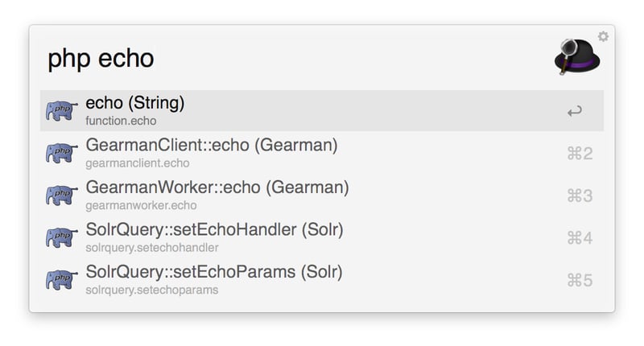Screen dimensions: 644x346
Task: Pick the SolrQuery::setEchoHandler (Solr) result
Action: tap(214, 230)
